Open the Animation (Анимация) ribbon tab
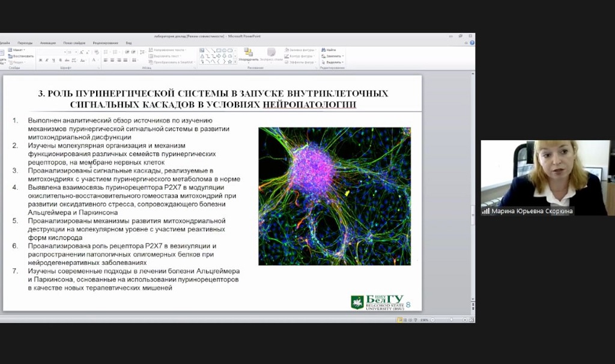The image size is (615, 364). tap(47, 43)
